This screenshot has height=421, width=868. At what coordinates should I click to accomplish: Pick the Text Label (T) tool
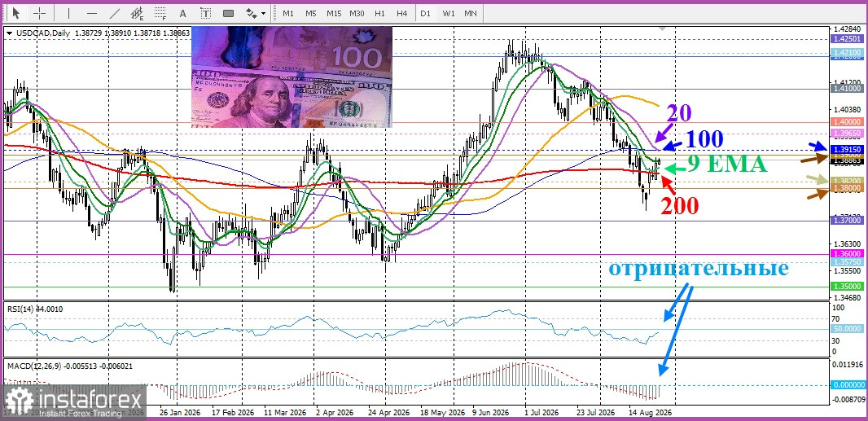tap(206, 13)
